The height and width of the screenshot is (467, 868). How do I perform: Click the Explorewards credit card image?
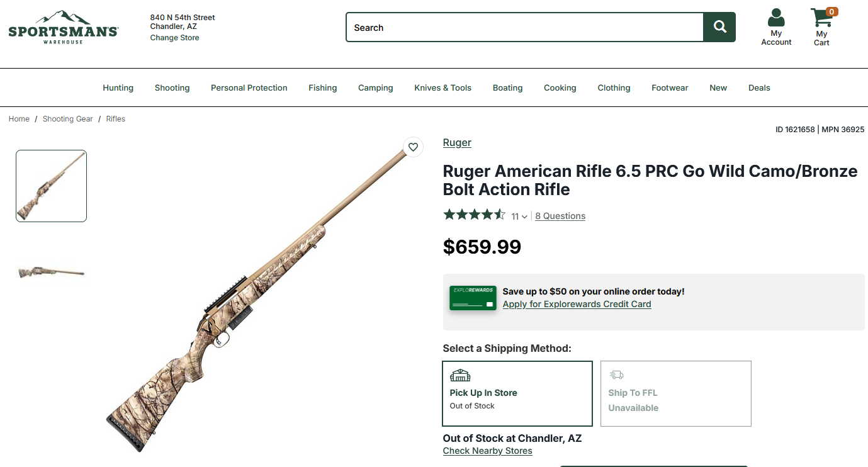473,298
